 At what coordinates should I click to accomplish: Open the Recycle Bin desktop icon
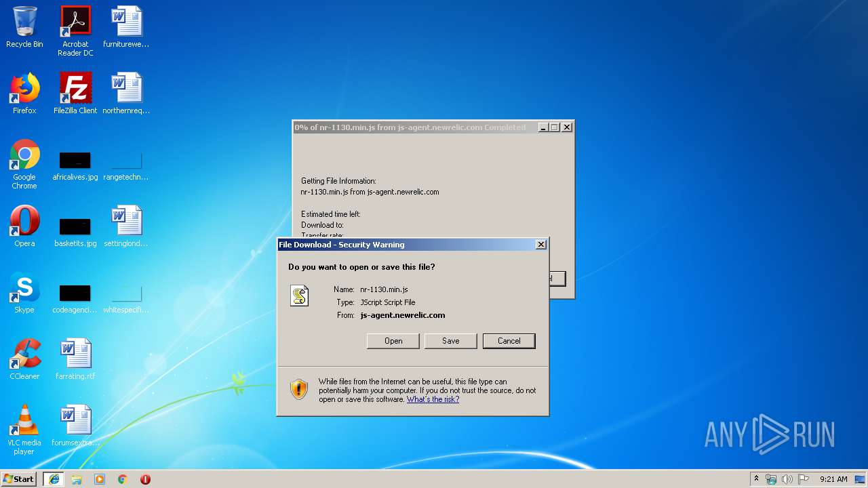tap(24, 27)
